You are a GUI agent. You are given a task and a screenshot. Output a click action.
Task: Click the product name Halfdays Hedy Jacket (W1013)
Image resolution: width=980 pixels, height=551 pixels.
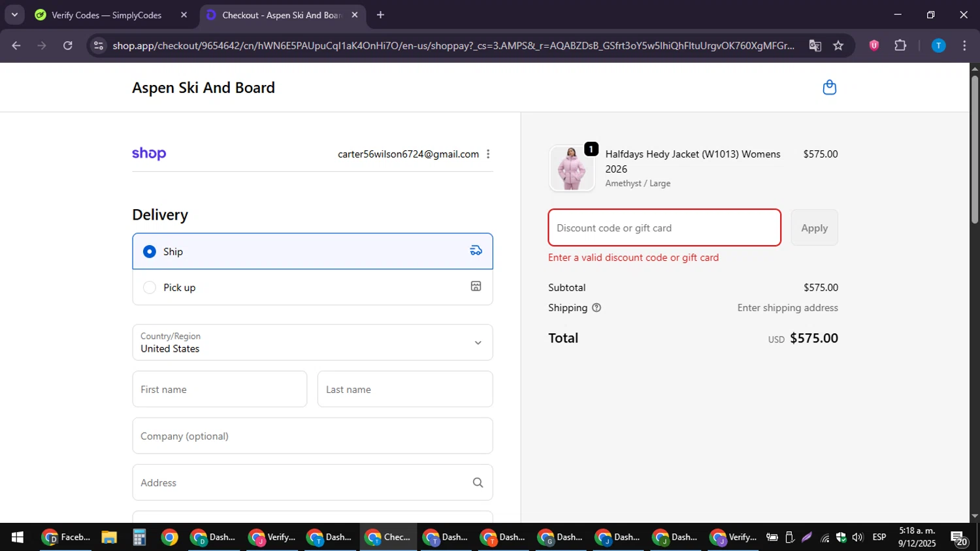point(693,161)
